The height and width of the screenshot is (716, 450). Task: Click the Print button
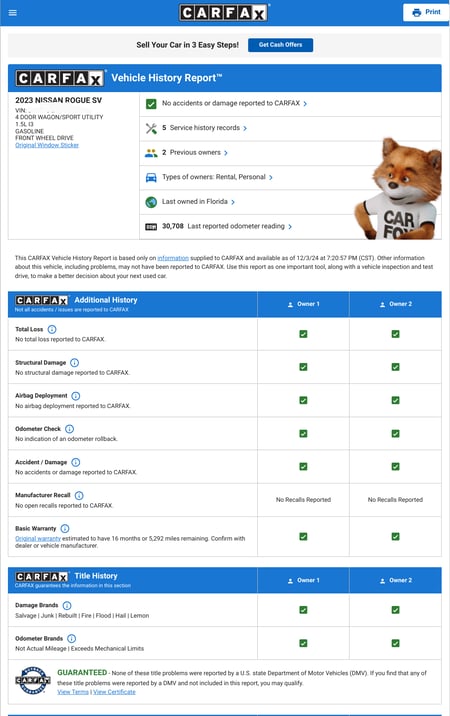pos(426,12)
